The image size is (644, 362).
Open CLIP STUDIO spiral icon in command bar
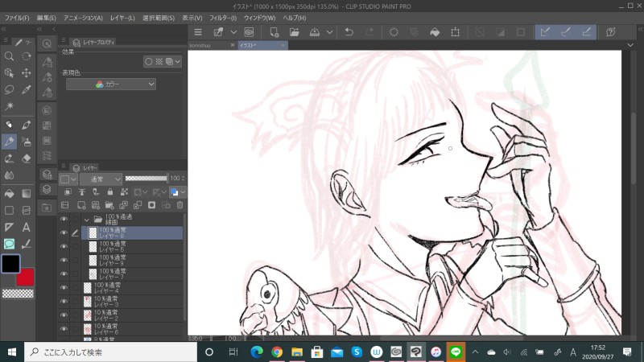pyautogui.click(x=250, y=32)
